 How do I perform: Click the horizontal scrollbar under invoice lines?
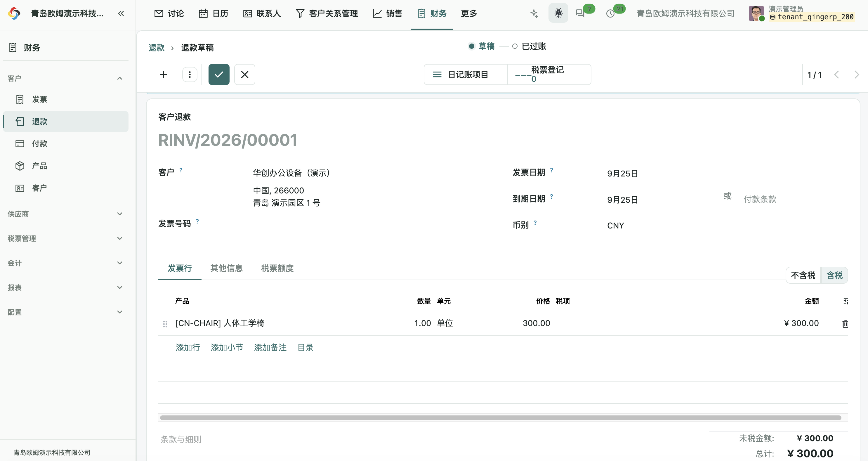coord(500,418)
